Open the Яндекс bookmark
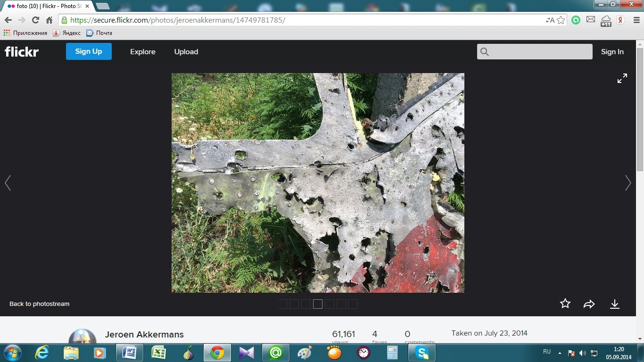 click(67, 33)
